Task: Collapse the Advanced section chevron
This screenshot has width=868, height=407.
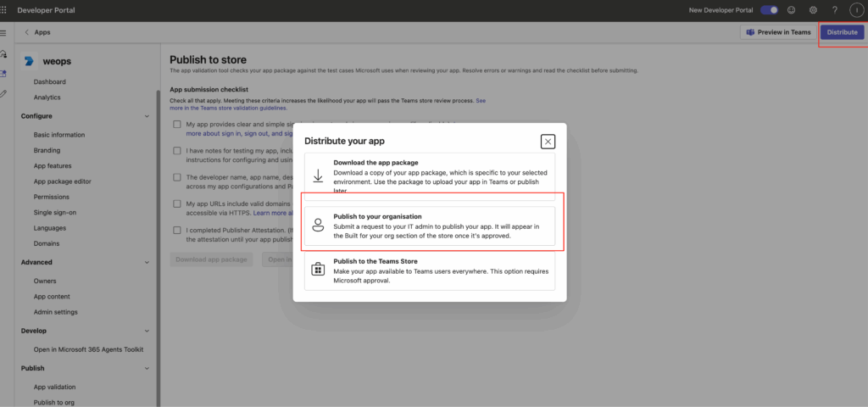Action: click(147, 263)
